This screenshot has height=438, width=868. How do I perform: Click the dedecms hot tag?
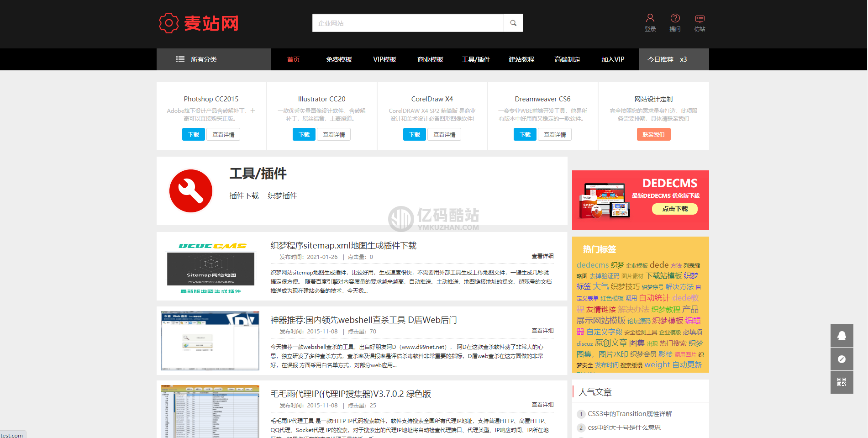(592, 265)
